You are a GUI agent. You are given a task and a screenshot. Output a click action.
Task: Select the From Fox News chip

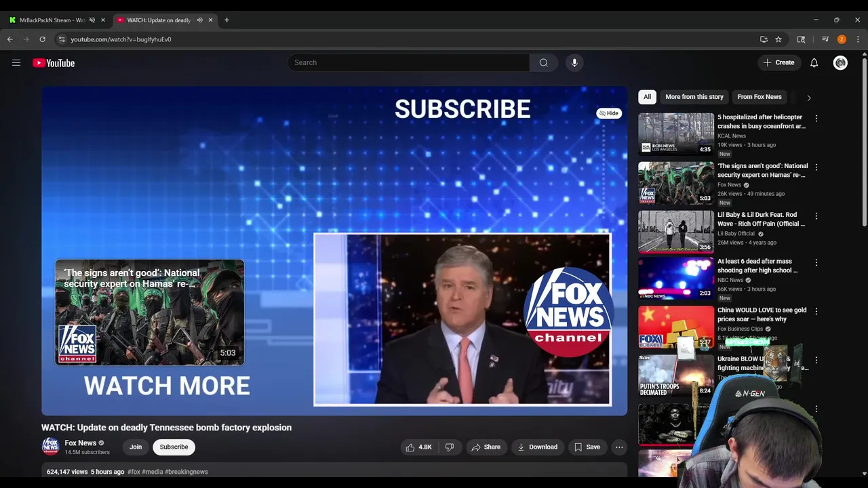tap(759, 97)
